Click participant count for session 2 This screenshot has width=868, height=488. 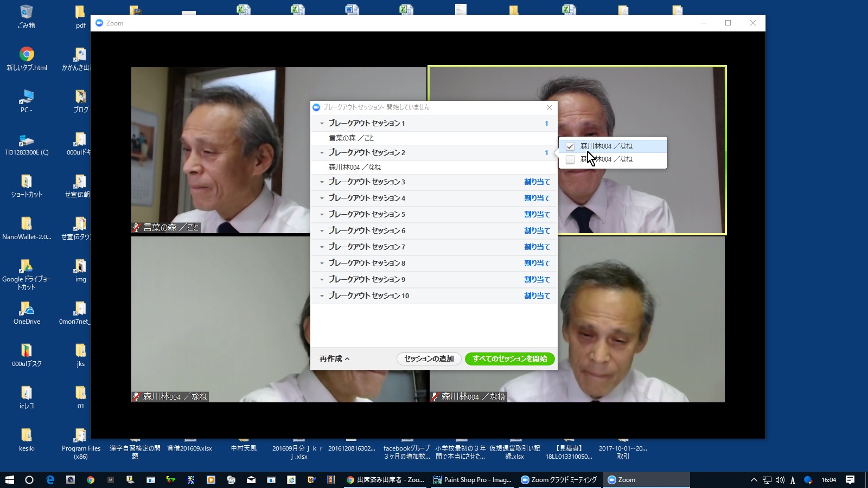(x=546, y=153)
